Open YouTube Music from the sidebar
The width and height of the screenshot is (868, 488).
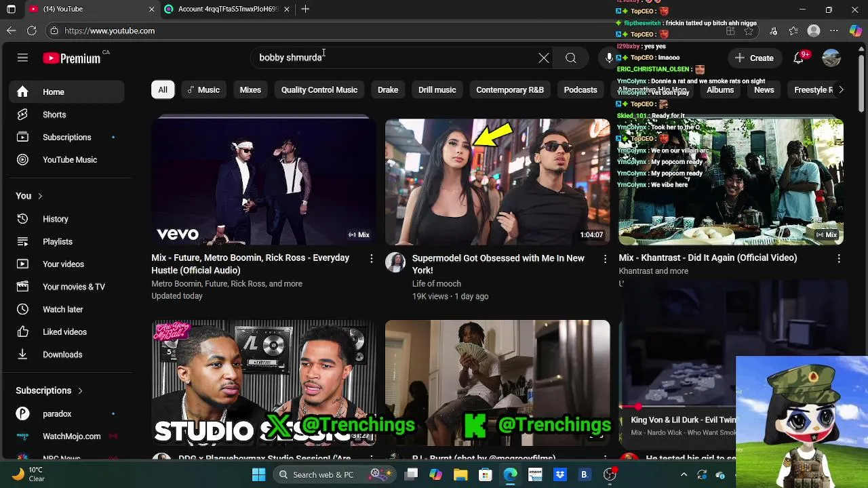[66, 160]
